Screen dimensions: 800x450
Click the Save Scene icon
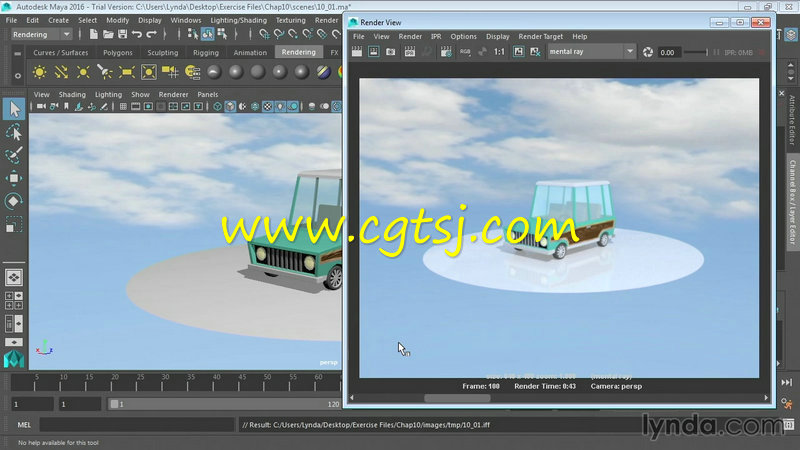pos(122,34)
